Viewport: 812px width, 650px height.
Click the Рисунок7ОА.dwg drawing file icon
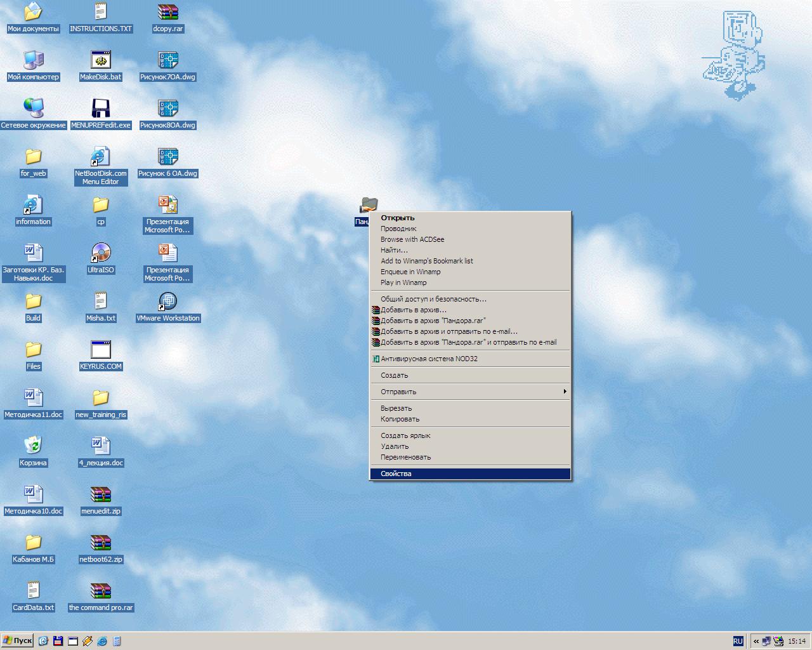point(167,60)
